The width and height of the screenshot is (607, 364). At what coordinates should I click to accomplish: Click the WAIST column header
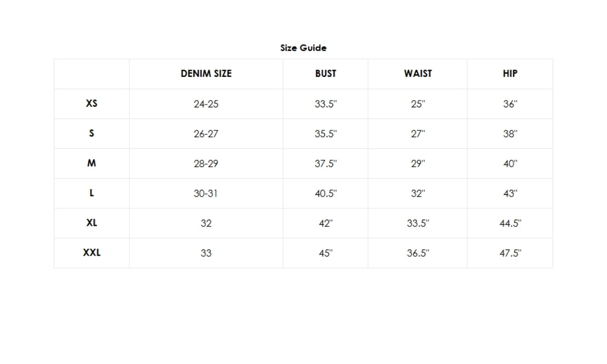[418, 74]
